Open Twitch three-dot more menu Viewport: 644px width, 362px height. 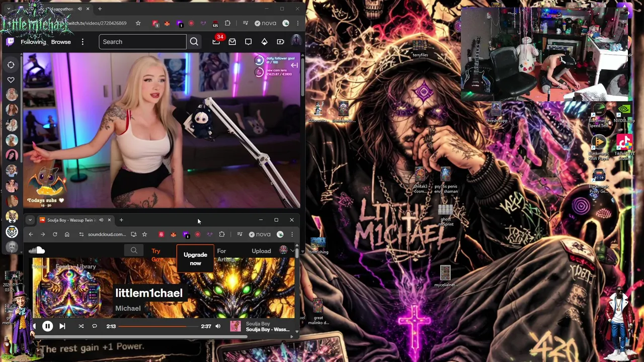(83, 42)
